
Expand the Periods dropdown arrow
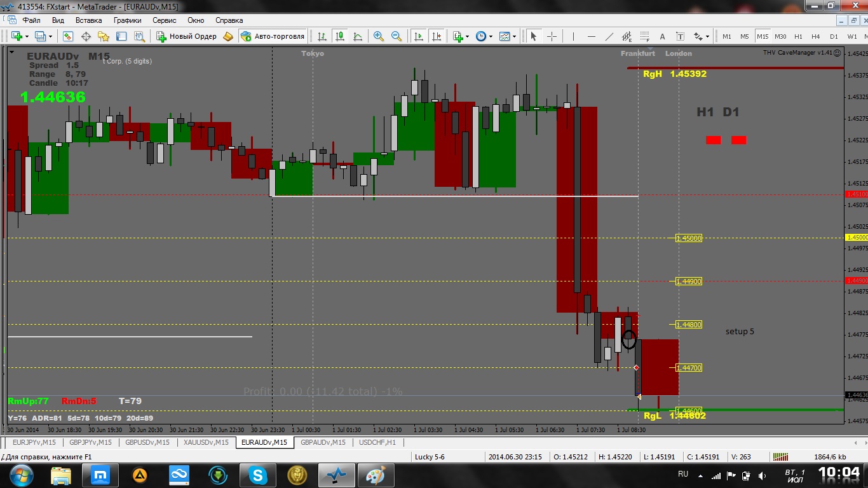pyautogui.click(x=491, y=36)
